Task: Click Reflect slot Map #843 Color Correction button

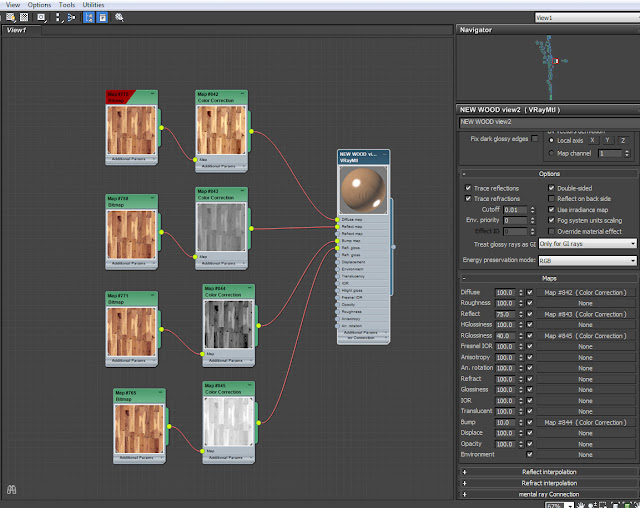Action: tap(585, 314)
